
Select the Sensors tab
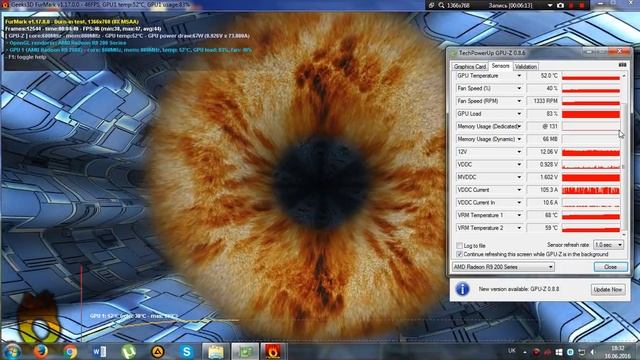500,66
